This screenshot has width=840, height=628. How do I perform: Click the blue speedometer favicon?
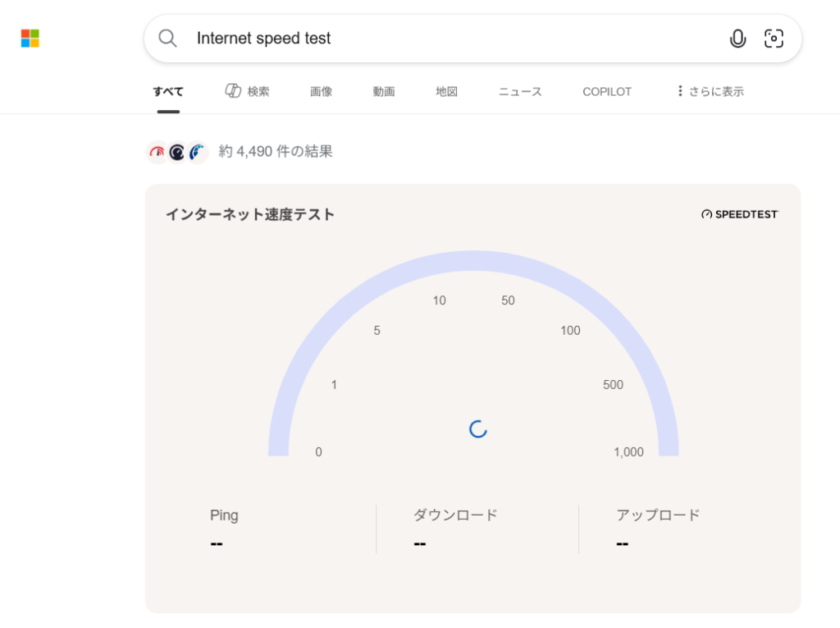[197, 152]
